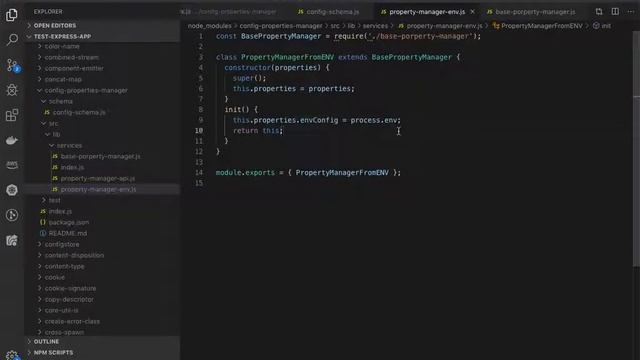The image size is (640, 360).
Task: Expand the create-error-class folder
Action: pos(102,322)
